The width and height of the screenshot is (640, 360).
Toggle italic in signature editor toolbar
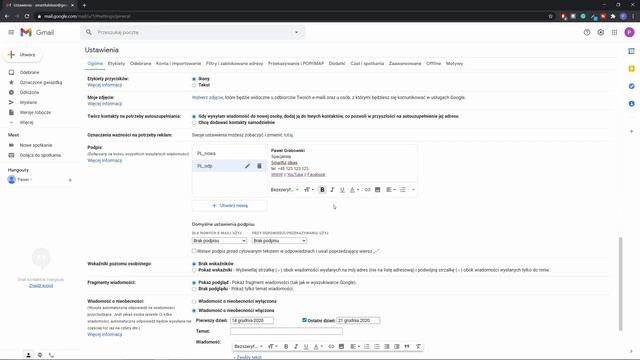(332, 189)
